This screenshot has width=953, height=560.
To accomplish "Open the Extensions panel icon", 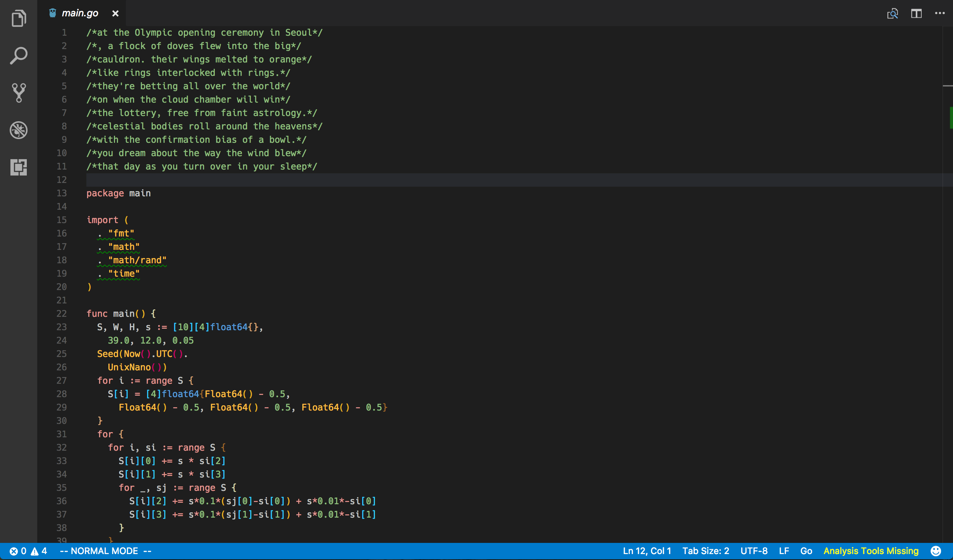I will [19, 167].
